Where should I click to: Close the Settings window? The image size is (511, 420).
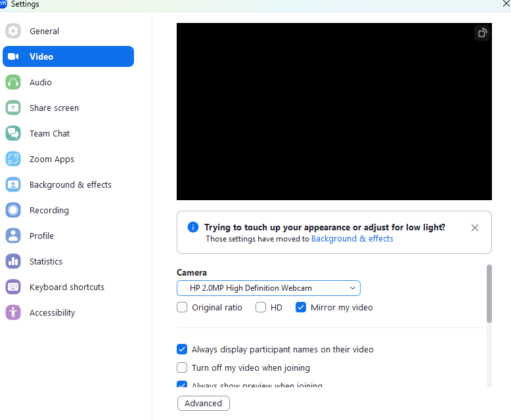(x=506, y=3)
